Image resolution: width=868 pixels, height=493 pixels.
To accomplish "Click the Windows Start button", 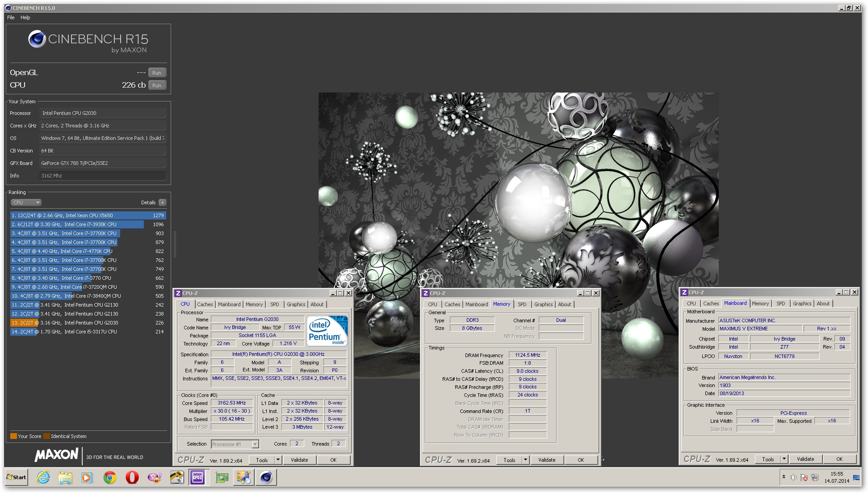I will pyautogui.click(x=17, y=477).
